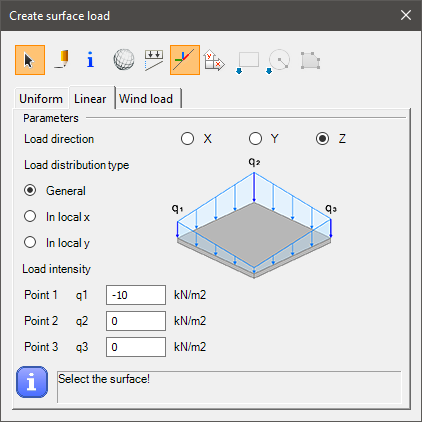Select Z load direction radio
Image resolution: width=422 pixels, height=422 pixels.
(x=331, y=139)
